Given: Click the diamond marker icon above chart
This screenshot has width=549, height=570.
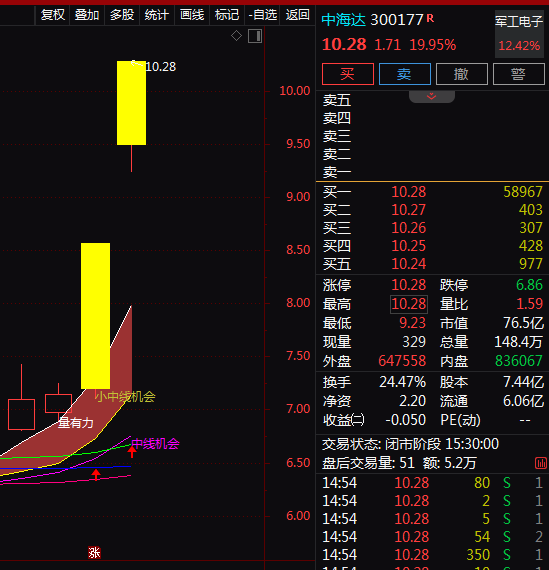Looking at the screenshot, I should [236, 36].
